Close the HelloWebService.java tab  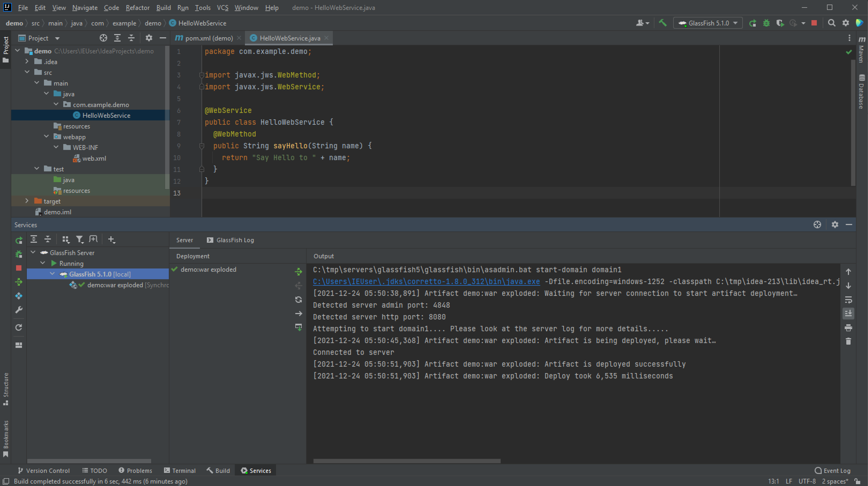pyautogui.click(x=326, y=38)
